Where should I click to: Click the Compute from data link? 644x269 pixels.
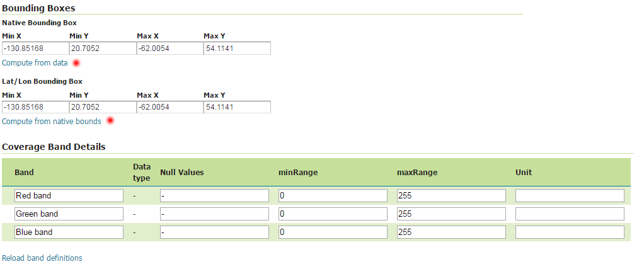[35, 63]
